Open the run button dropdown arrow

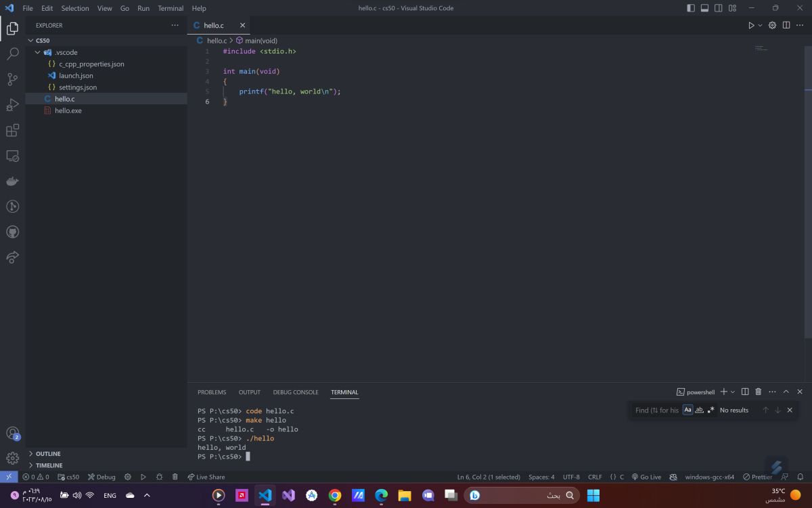click(x=760, y=25)
